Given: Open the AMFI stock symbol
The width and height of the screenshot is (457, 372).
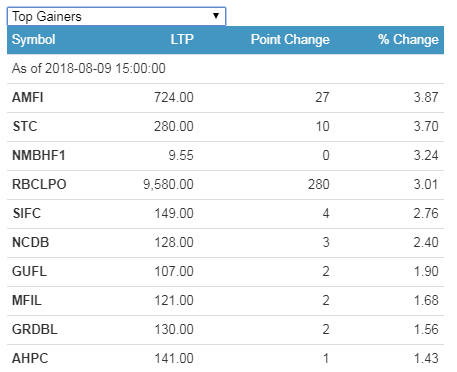Looking at the screenshot, I should point(28,98).
